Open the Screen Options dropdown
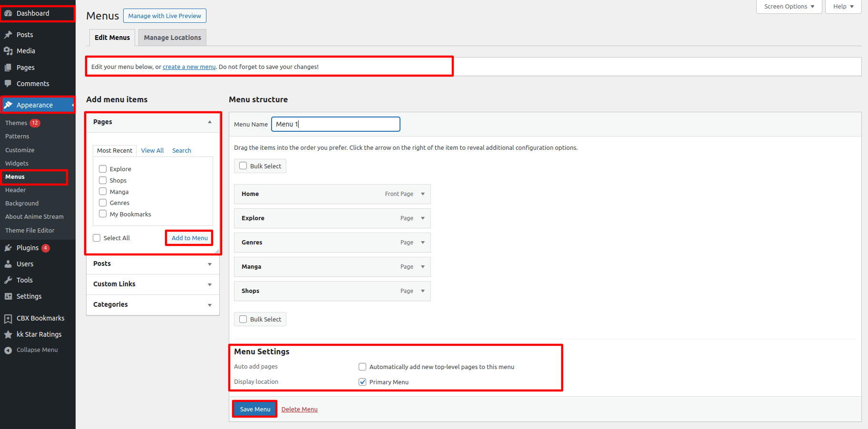This screenshot has width=868, height=429. (789, 7)
